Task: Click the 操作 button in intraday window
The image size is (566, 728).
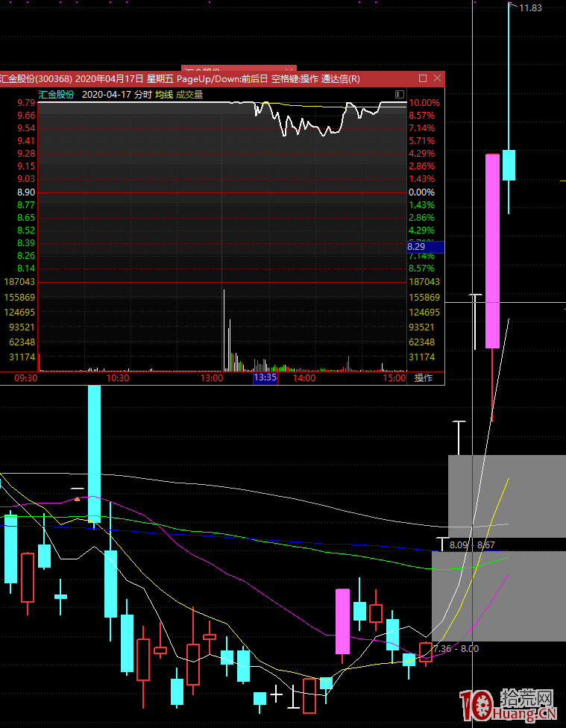Action: click(x=424, y=378)
